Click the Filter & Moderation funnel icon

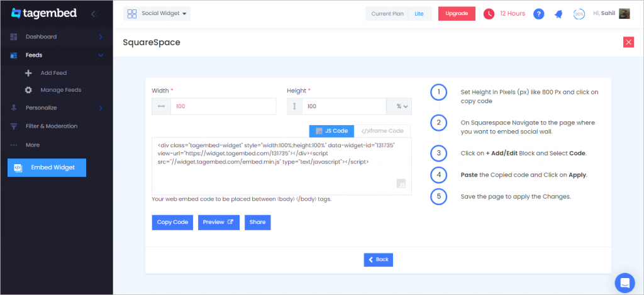pos(14,126)
